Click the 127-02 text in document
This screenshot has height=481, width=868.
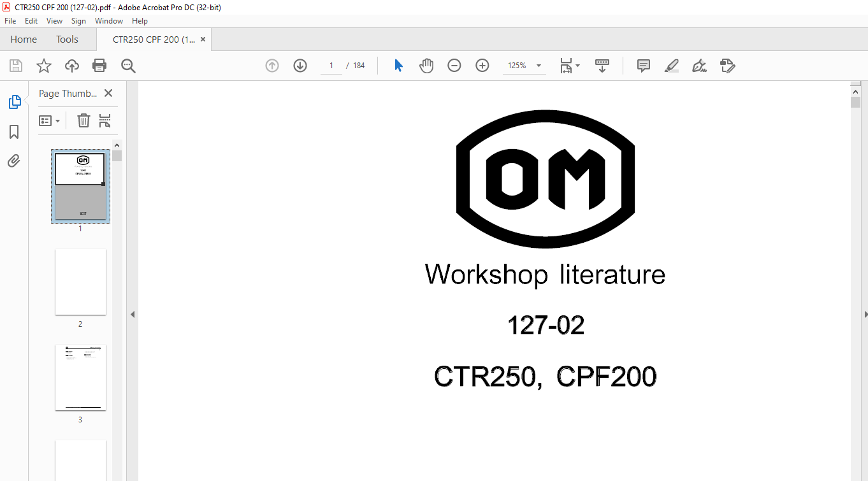(546, 326)
